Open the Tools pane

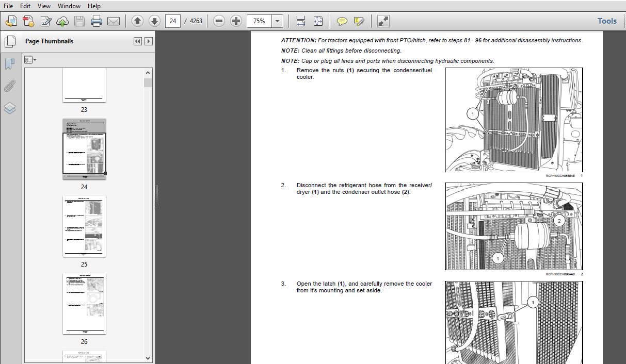pos(607,21)
